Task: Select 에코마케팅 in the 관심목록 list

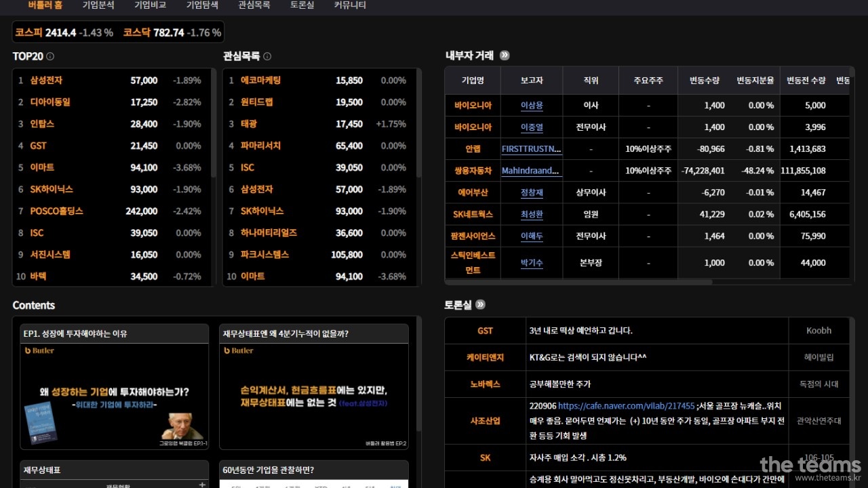Action: click(260, 81)
